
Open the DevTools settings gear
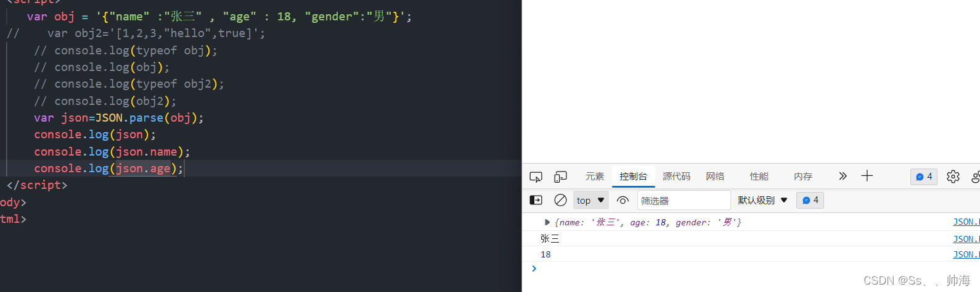click(953, 177)
